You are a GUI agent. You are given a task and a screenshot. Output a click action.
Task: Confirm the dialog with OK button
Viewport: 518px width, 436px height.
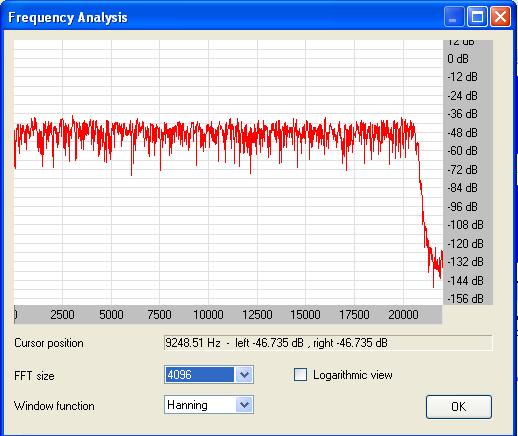coord(459,407)
